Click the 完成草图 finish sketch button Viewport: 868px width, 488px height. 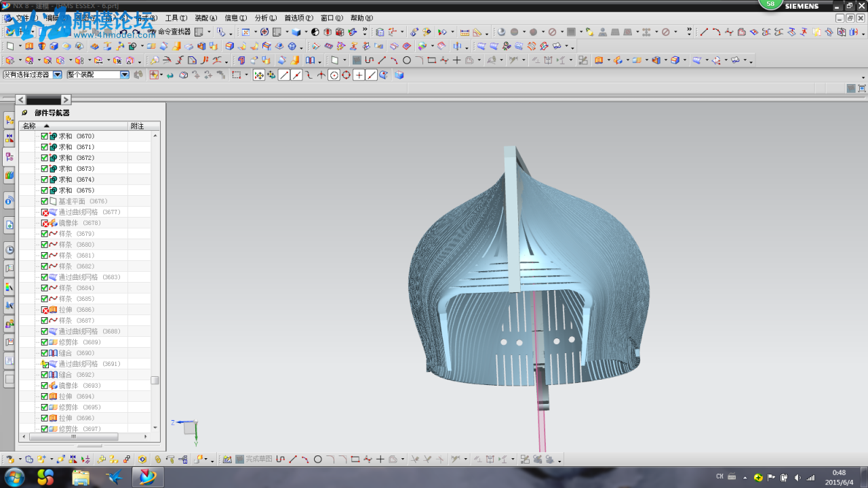pos(254,460)
